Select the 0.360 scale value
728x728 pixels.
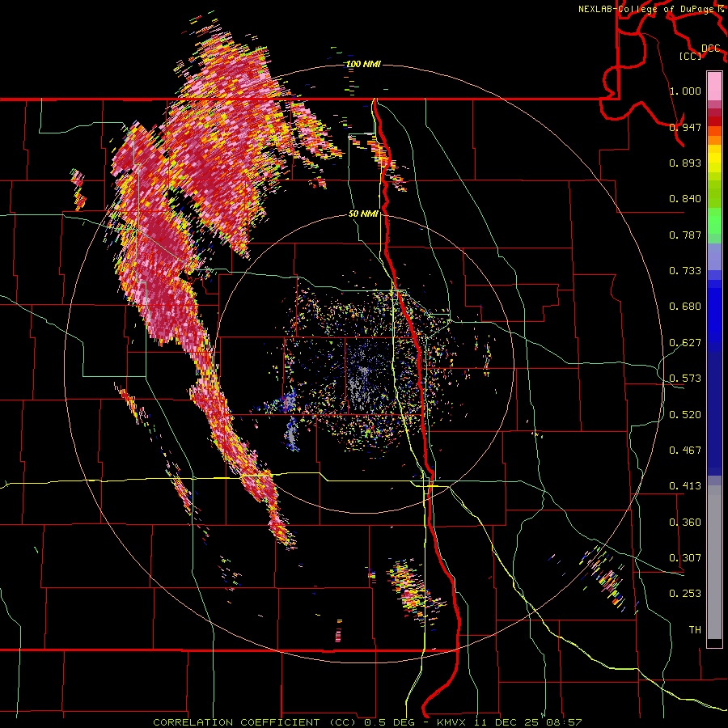(x=685, y=523)
